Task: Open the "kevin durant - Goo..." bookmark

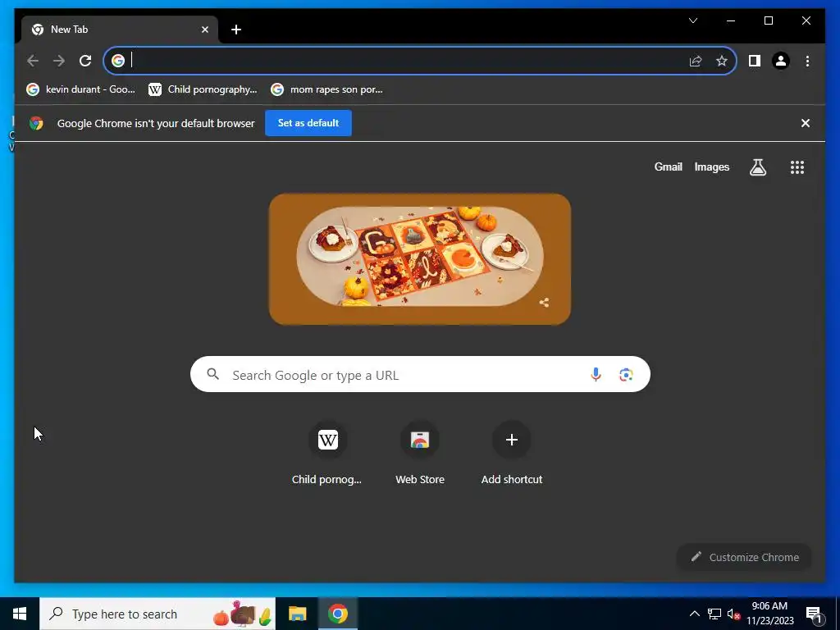Action: point(81,89)
